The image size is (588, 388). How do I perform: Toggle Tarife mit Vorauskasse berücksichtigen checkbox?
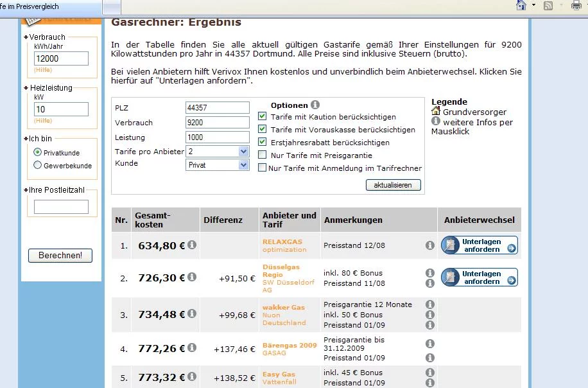[263, 128]
